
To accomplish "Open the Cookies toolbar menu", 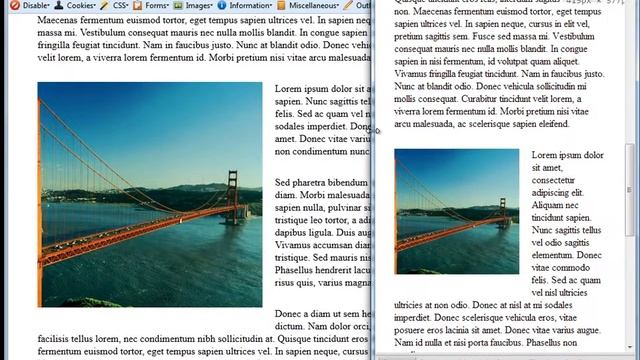I will pos(75,5).
